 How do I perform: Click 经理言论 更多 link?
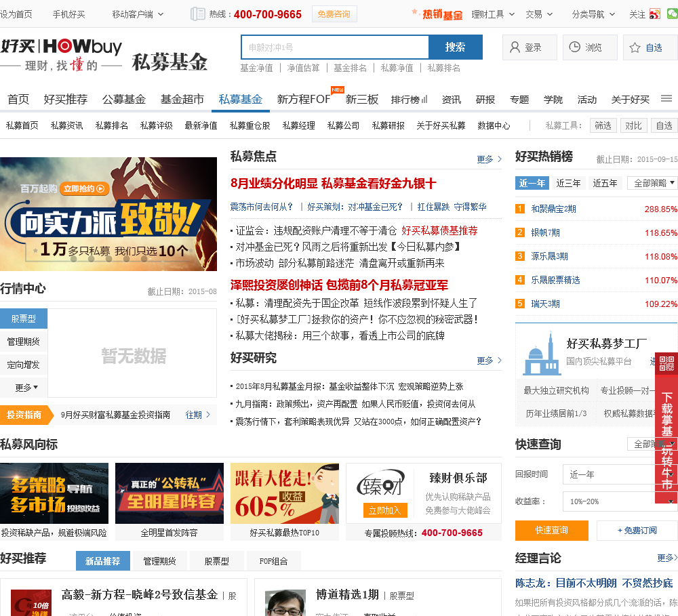click(667, 558)
